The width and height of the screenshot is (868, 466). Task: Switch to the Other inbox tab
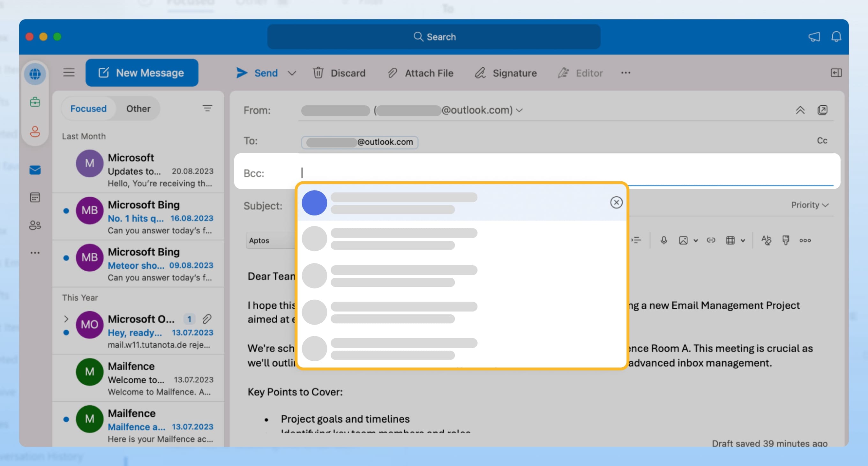click(x=138, y=109)
